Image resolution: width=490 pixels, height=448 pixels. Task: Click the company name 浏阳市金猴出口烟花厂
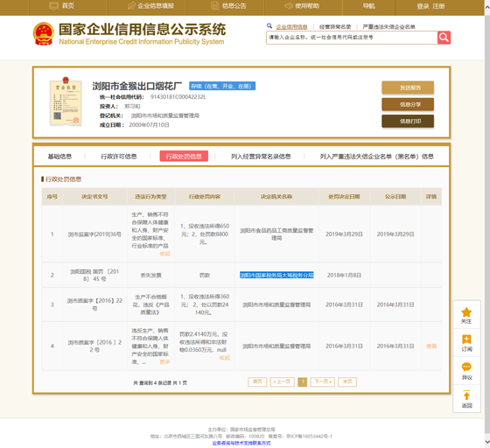[136, 86]
